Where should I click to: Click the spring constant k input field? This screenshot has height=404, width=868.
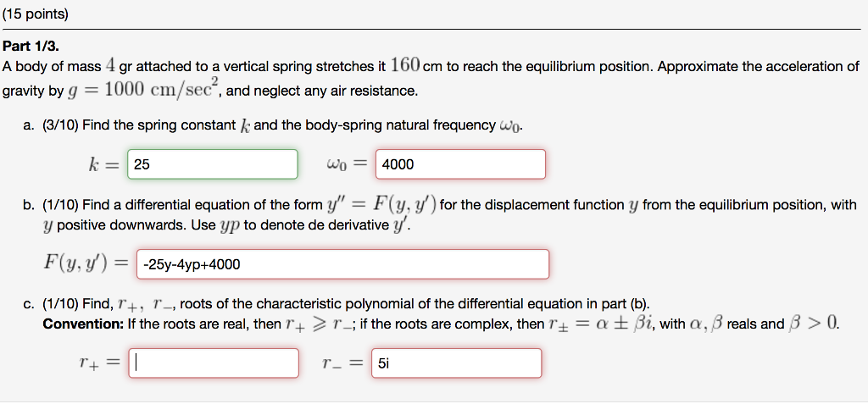[x=212, y=164]
